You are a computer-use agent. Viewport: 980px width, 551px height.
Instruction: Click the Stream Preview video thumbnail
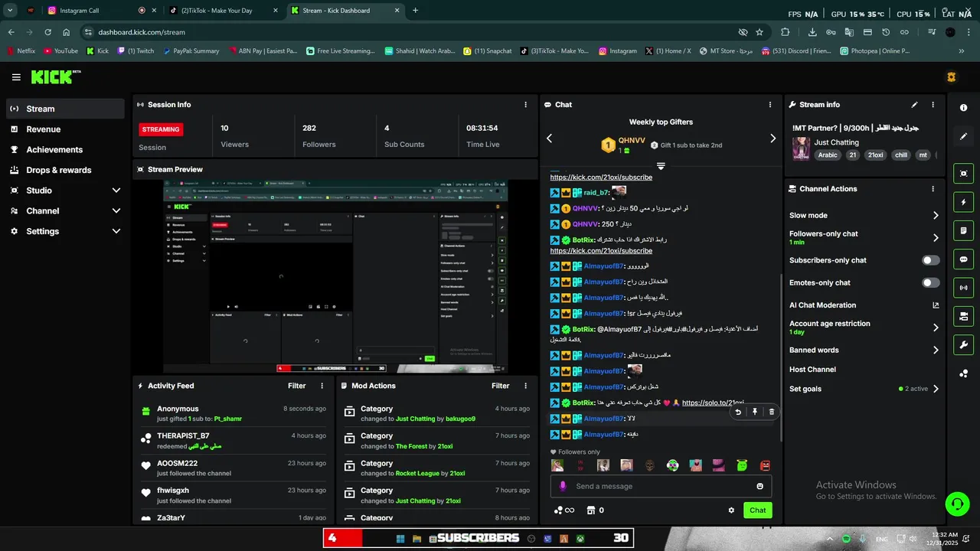[335, 277]
